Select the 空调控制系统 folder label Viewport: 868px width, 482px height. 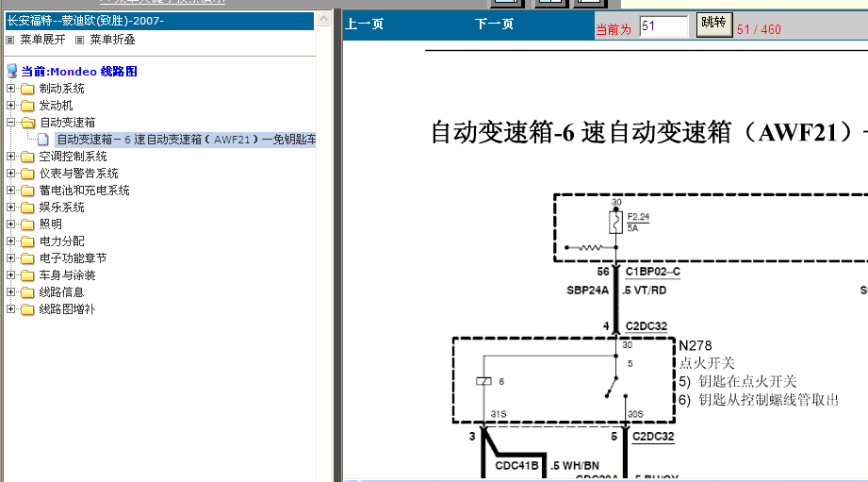tap(74, 157)
